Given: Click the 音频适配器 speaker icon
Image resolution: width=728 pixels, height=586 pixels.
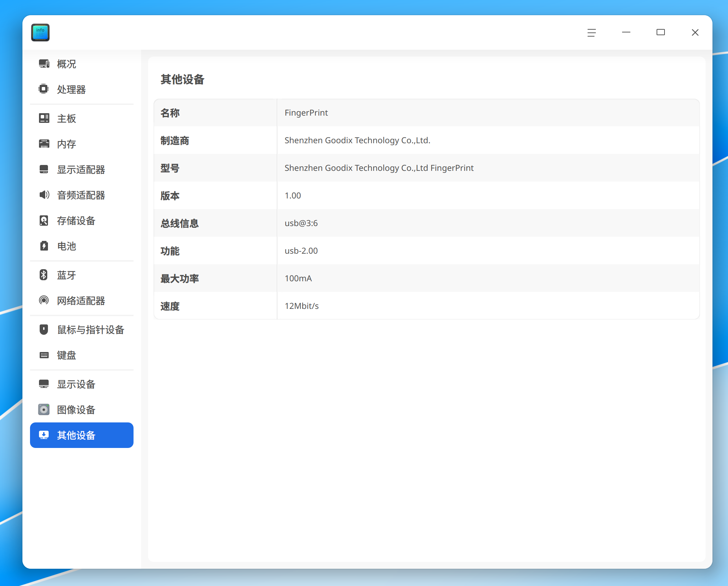Looking at the screenshot, I should point(44,195).
